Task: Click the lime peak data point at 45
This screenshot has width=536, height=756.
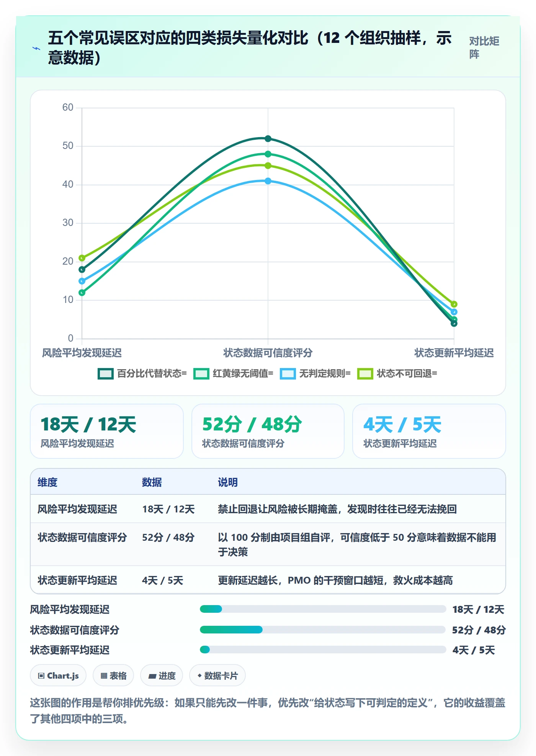Action: [x=268, y=165]
